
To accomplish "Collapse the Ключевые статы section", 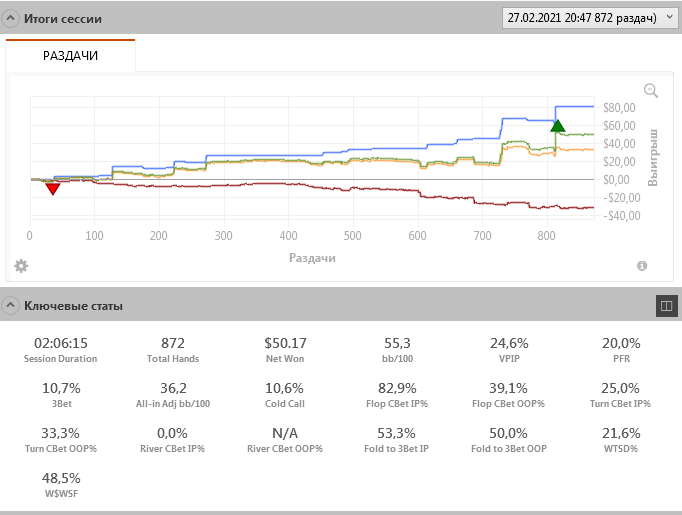I will pyautogui.click(x=11, y=306).
